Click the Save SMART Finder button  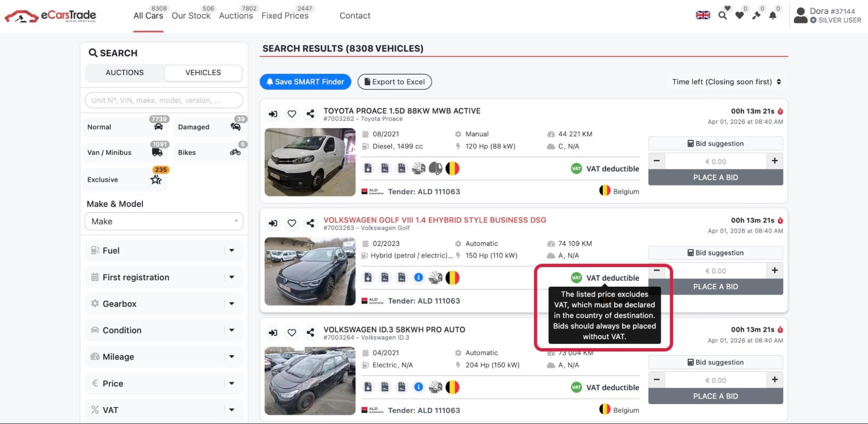point(305,82)
